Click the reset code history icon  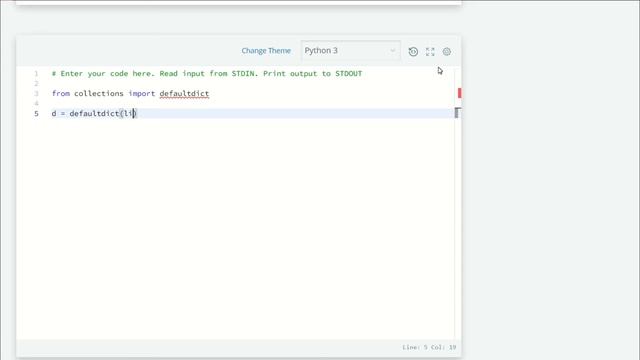tap(413, 51)
